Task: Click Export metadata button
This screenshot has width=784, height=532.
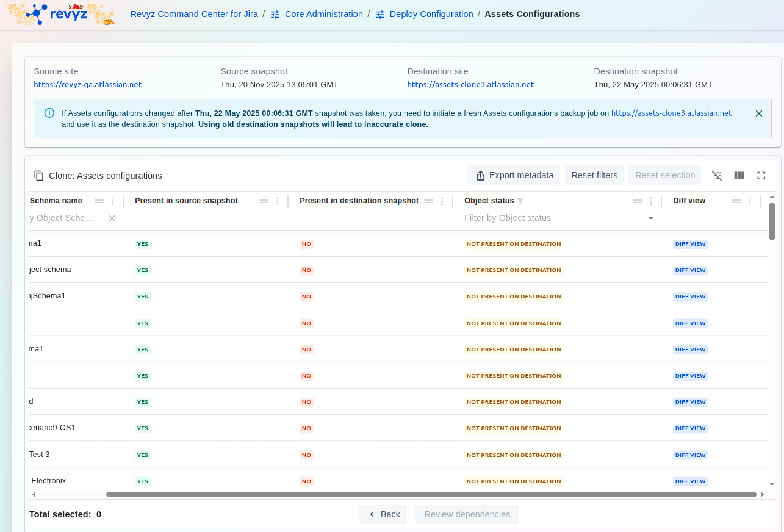Action: click(514, 176)
